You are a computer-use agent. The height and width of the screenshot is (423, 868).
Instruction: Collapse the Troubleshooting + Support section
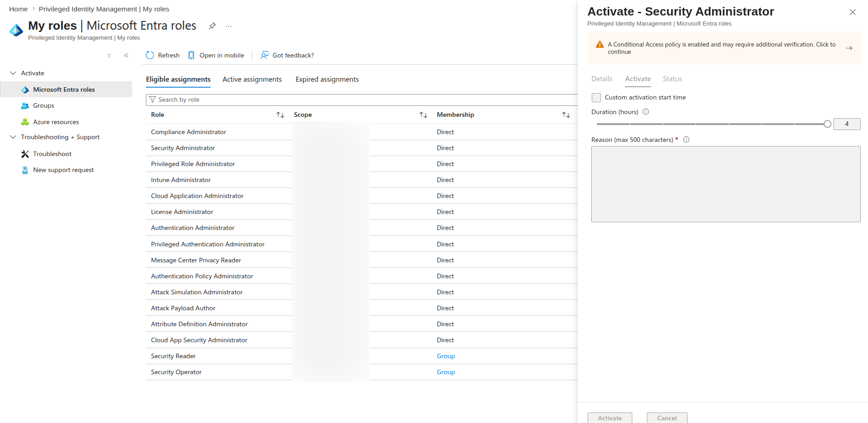click(13, 137)
